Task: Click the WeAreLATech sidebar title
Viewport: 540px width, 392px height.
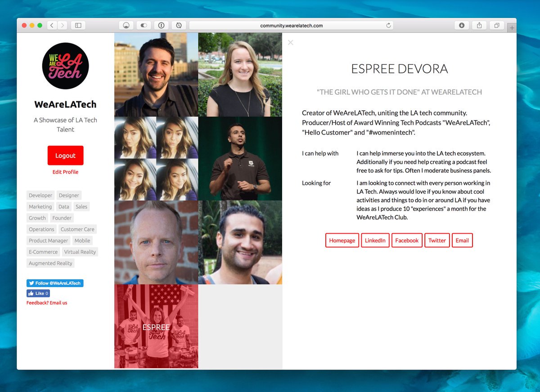Action: pyautogui.click(x=65, y=104)
